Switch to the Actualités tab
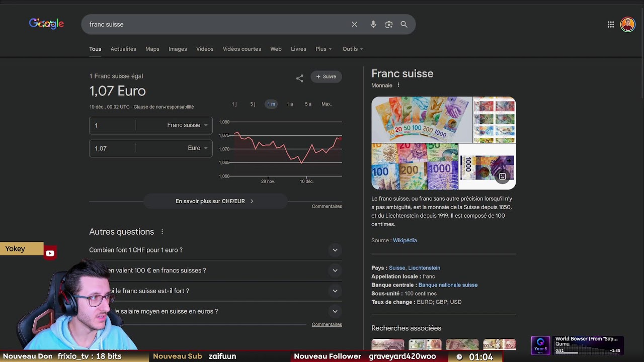The width and height of the screenshot is (644, 362). point(123,49)
